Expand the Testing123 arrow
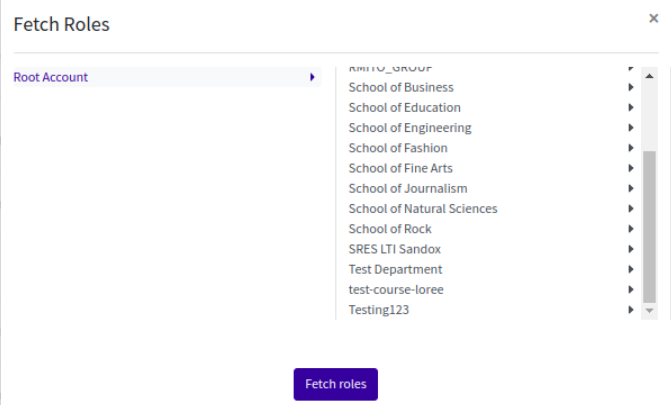Viewport: 671px width, 405px height. coord(631,310)
